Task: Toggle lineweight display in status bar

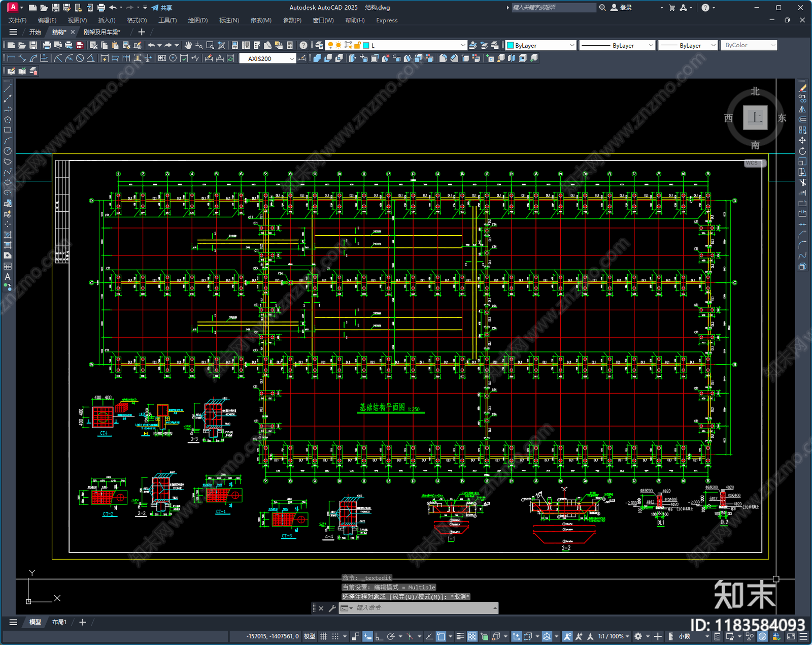Action: [460, 636]
